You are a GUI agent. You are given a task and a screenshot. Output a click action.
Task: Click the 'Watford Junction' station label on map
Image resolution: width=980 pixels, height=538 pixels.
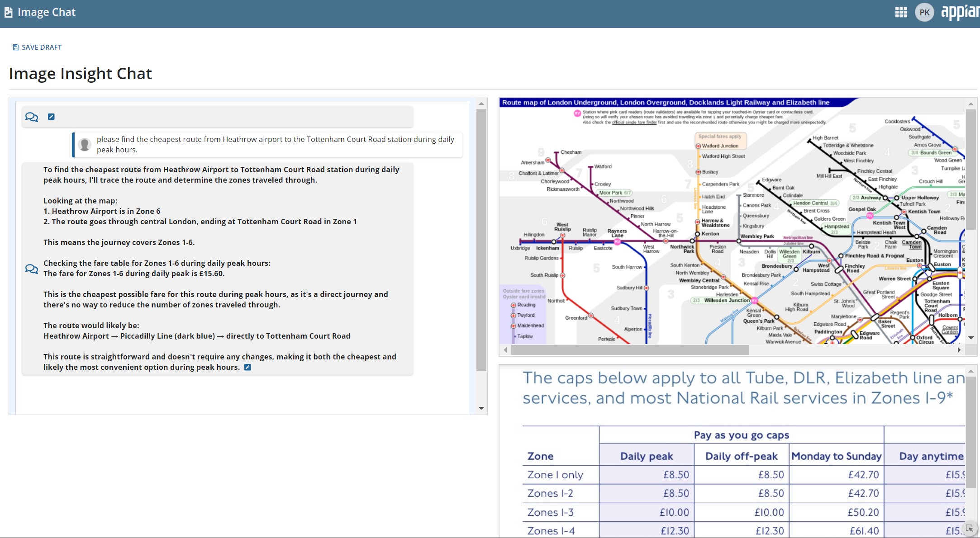tap(720, 146)
